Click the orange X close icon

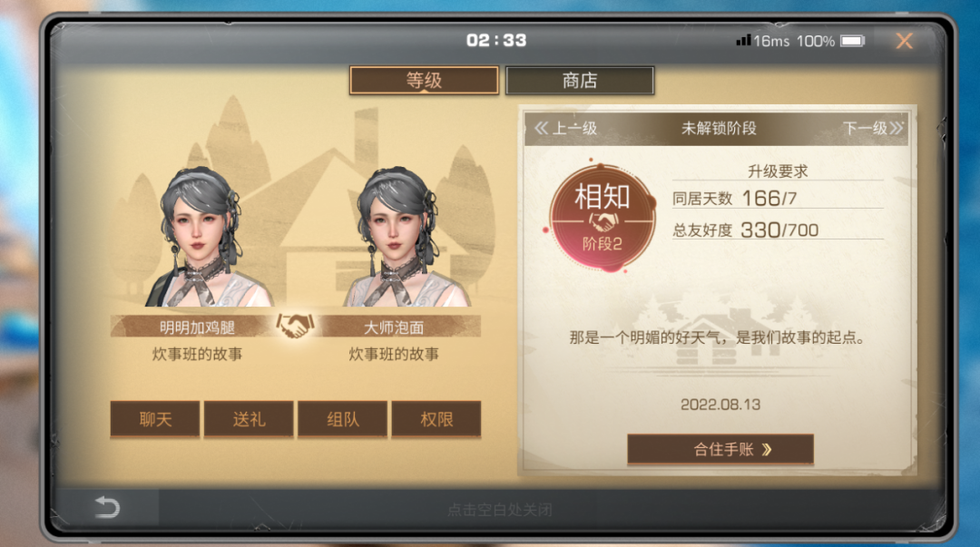(x=904, y=41)
